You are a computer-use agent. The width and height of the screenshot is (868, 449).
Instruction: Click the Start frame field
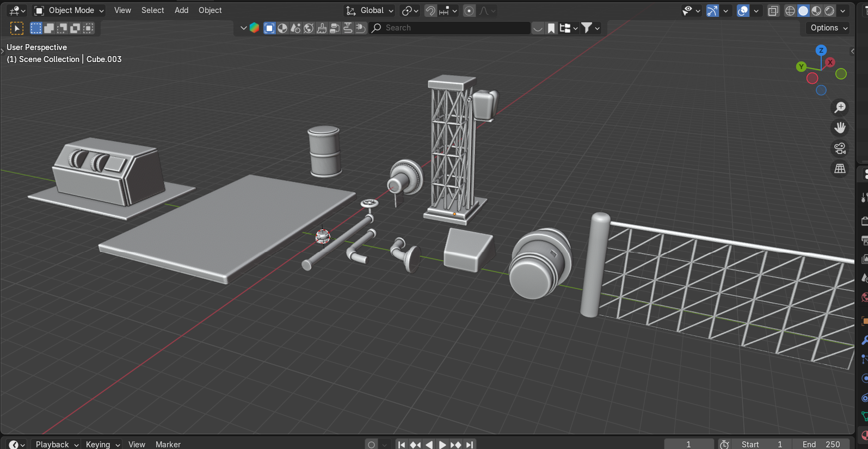click(x=762, y=445)
